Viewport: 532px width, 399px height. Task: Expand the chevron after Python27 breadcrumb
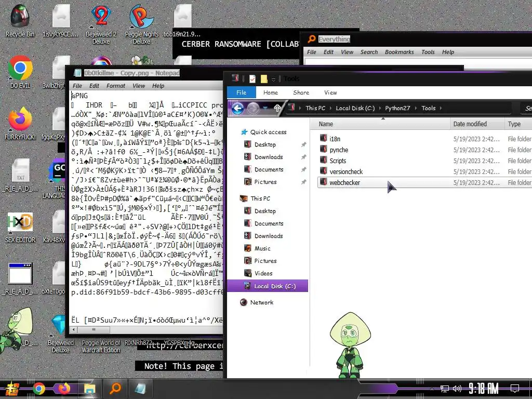pos(416,108)
